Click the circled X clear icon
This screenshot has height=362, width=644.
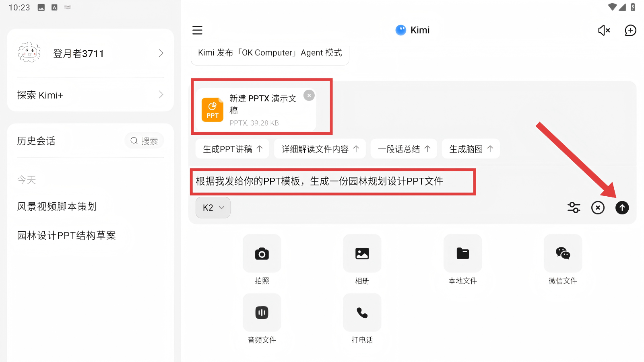598,208
